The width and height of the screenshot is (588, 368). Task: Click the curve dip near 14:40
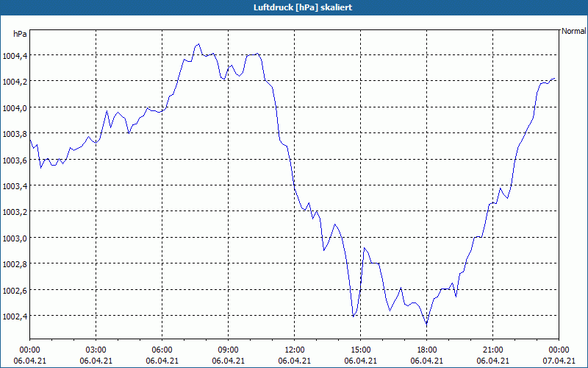click(x=354, y=316)
